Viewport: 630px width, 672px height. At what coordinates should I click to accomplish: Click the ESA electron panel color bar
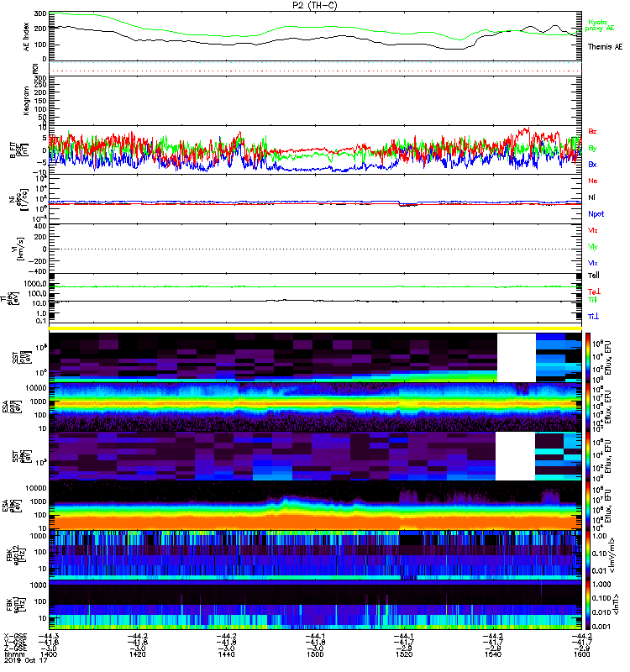[588, 507]
